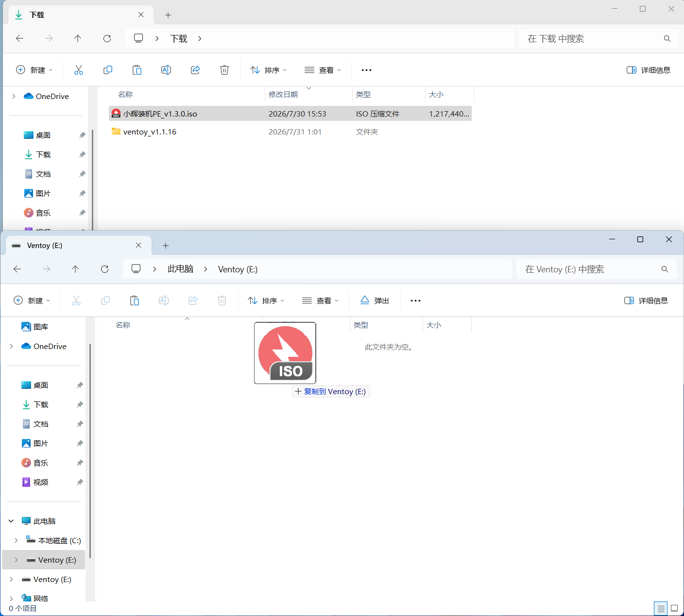The width and height of the screenshot is (684, 616).
Task: Refresh the Ventoy (E:) window
Action: coord(105,269)
